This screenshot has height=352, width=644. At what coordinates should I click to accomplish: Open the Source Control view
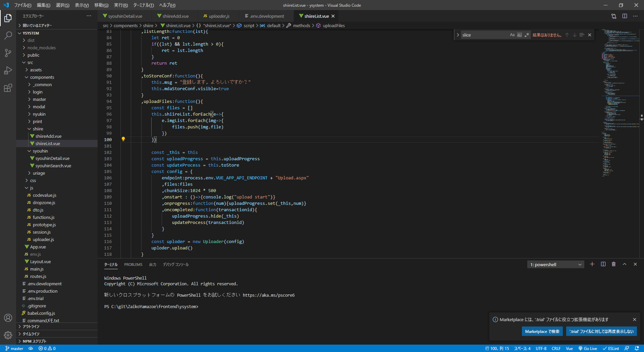tap(8, 53)
